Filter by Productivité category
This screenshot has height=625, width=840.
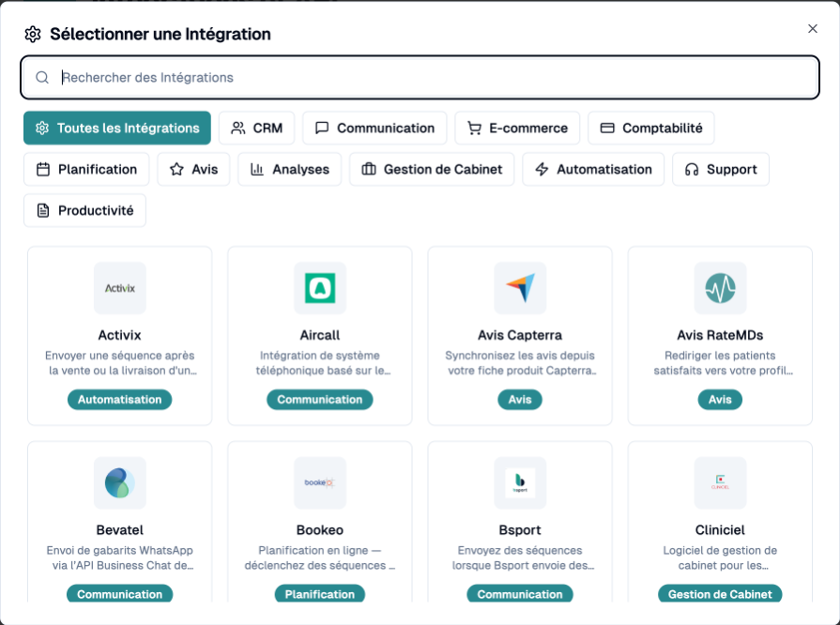pos(84,210)
